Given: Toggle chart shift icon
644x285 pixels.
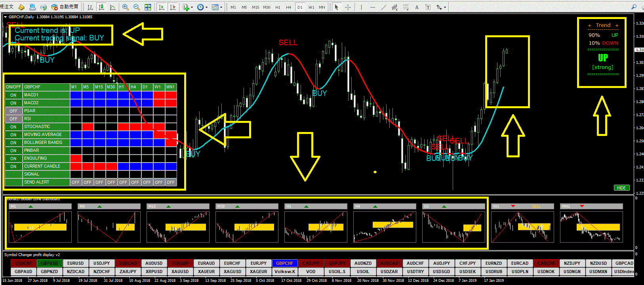Looking at the screenshot, I should 173,7.
